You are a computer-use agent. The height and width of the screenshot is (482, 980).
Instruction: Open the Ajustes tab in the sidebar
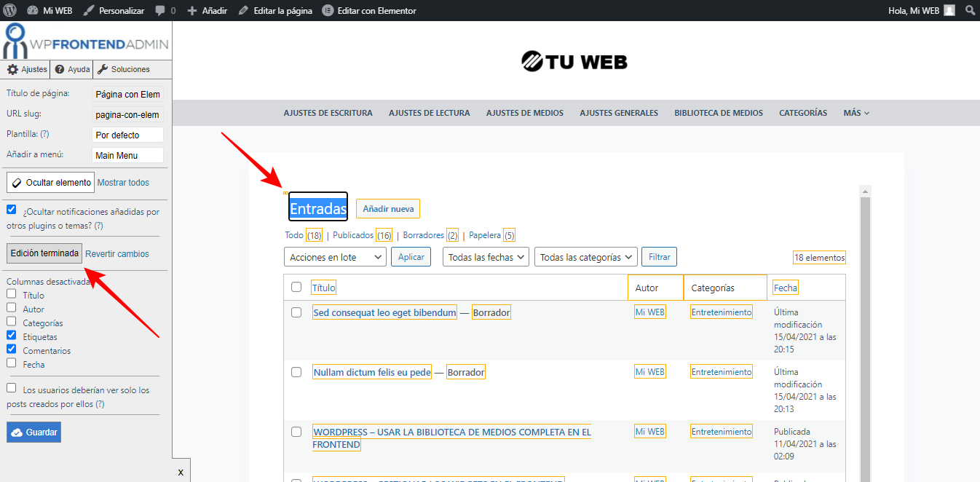click(x=25, y=68)
